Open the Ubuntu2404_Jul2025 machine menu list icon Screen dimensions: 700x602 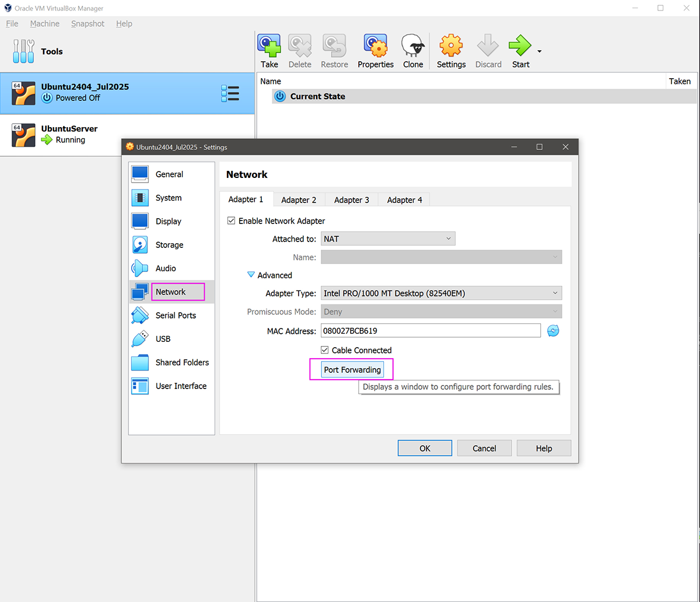[230, 93]
